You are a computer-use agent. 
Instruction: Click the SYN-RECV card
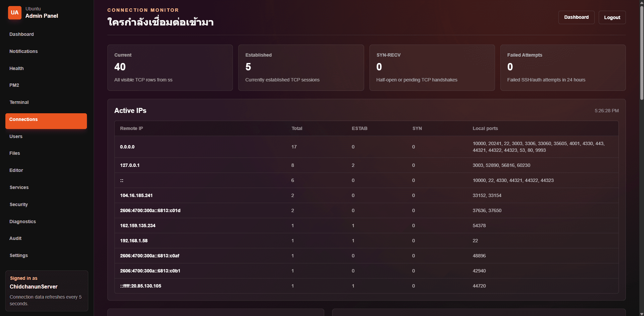click(432, 68)
